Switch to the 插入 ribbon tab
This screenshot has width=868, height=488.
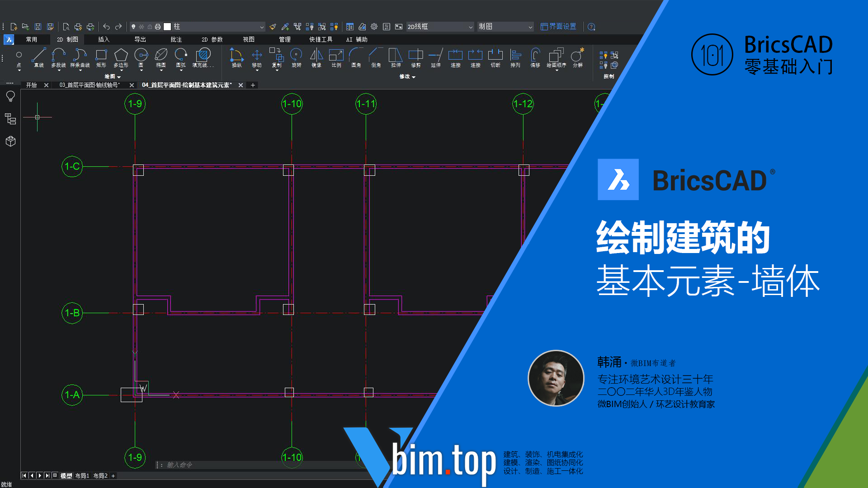point(104,40)
